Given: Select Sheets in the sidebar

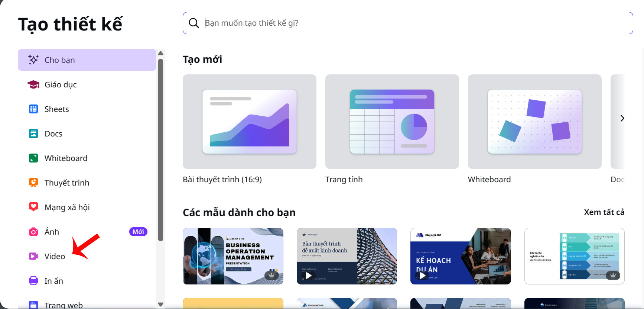Looking at the screenshot, I should point(87,109).
